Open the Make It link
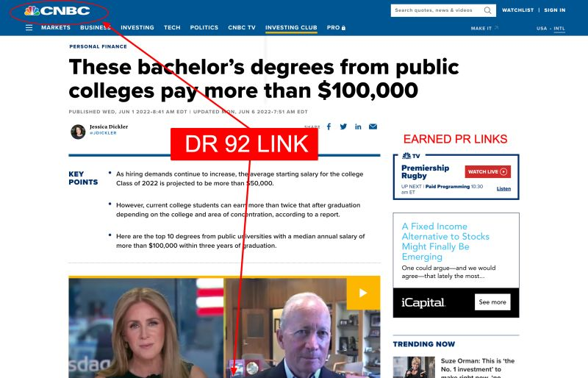The image size is (588, 378). tap(484, 28)
